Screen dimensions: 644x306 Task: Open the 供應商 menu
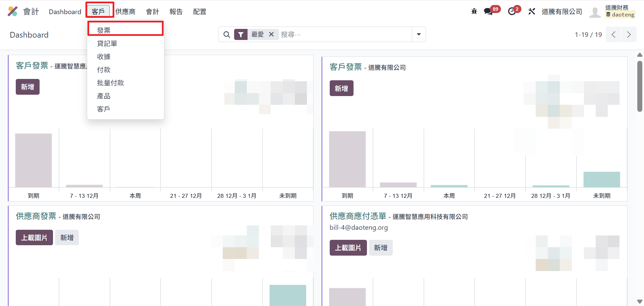(x=125, y=12)
